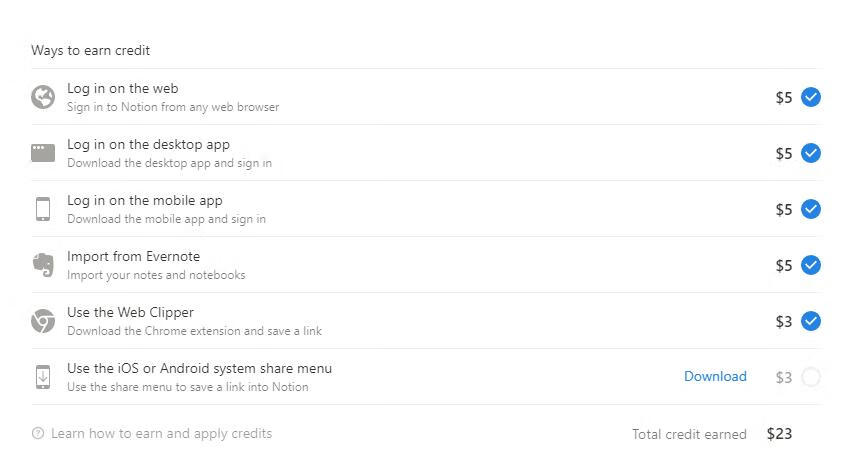This screenshot has height=474, width=855.
Task: Toggle the Log in on the web checkmark
Action: (811, 97)
